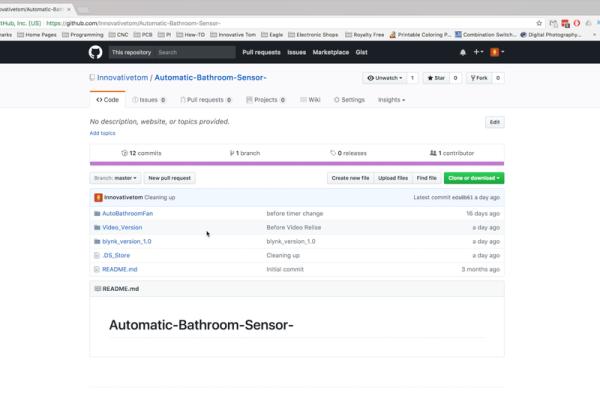Image resolution: width=600 pixels, height=400 pixels.
Task: Open the .DS_Store file
Action: (116, 255)
